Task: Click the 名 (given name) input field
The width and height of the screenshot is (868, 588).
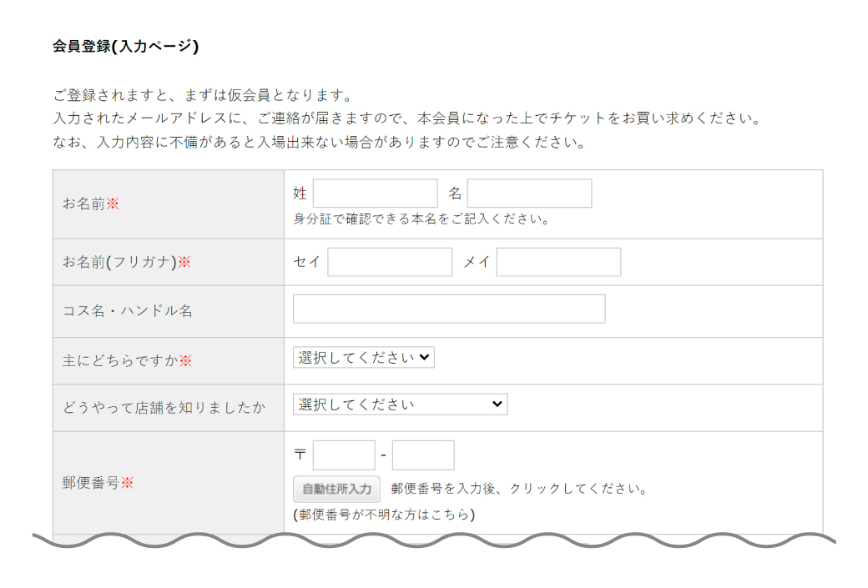Action: (529, 193)
